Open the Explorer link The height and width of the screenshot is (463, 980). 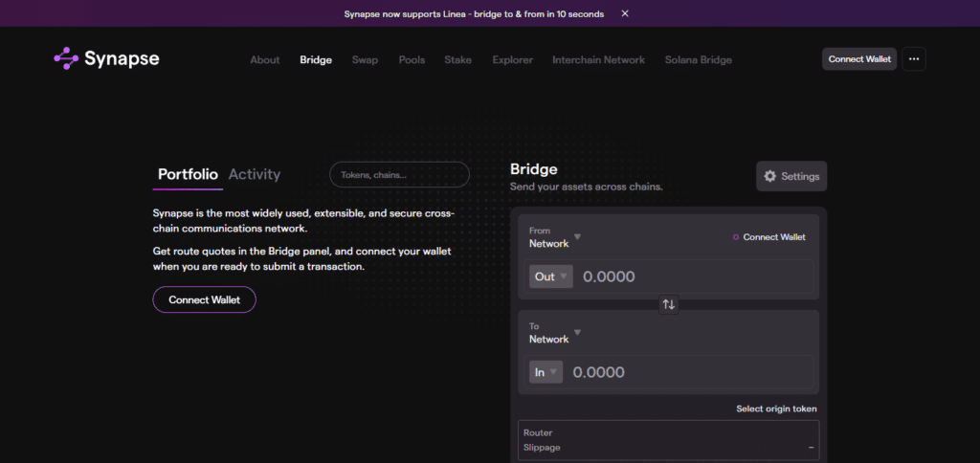point(513,60)
